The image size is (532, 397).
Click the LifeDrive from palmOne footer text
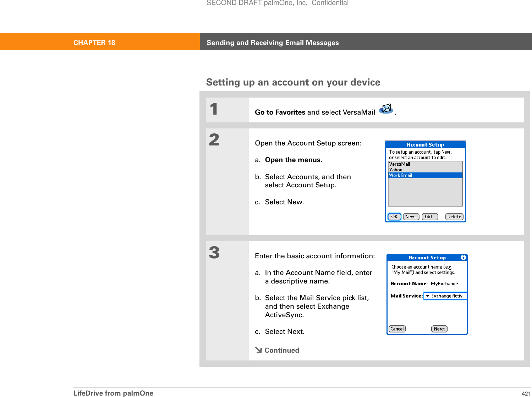click(x=113, y=393)
